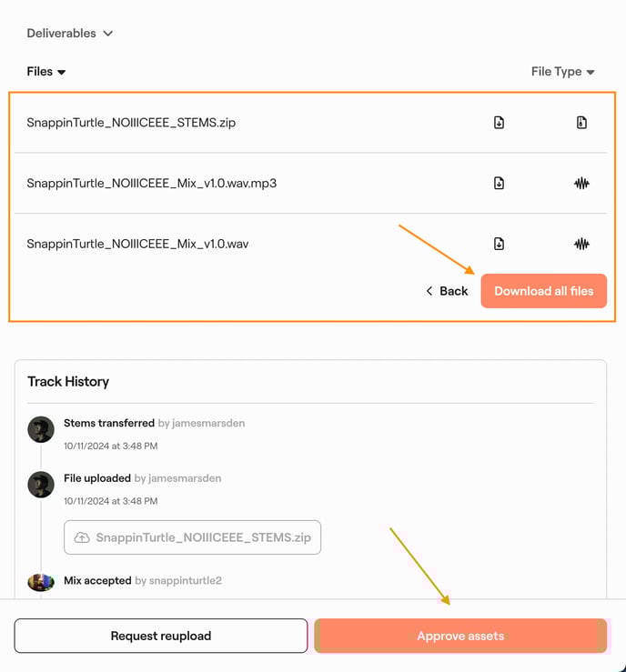Click jamesmarsden avatar beside Stems transferred

41,429
